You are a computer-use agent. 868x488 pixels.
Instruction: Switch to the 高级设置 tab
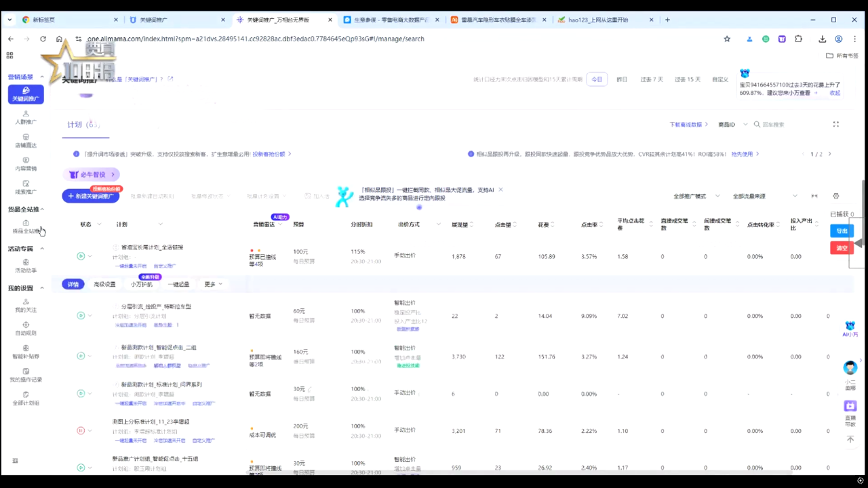point(104,284)
